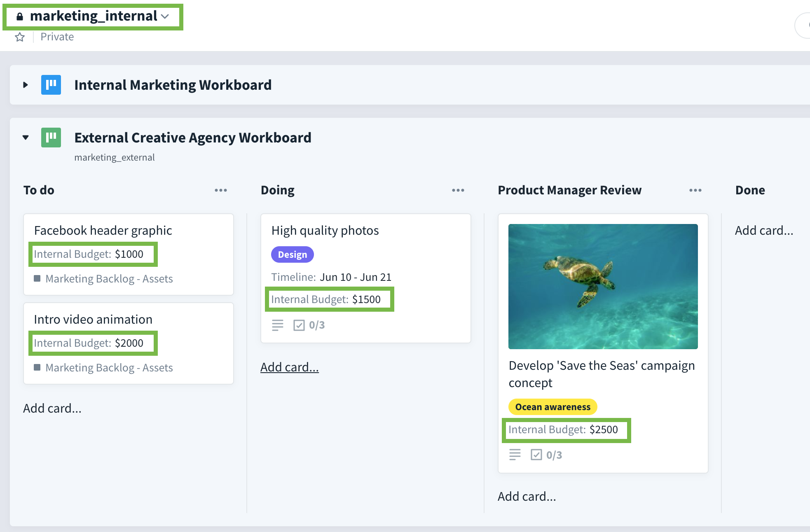810x532 pixels.
Task: Open the marketing_internal dropdown
Action: [165, 16]
